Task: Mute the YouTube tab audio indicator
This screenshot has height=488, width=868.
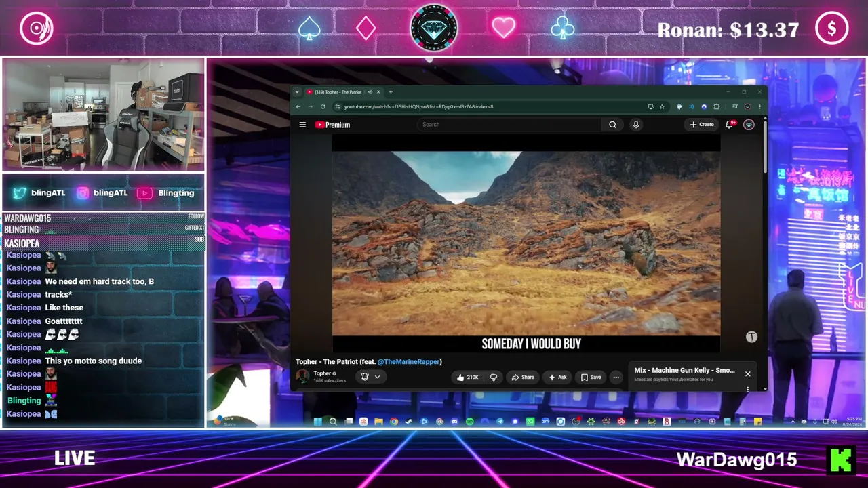Action: click(370, 92)
